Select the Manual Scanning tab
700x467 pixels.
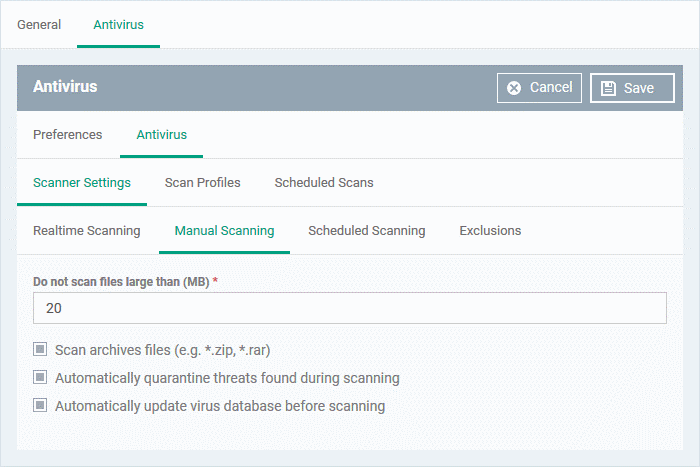click(224, 231)
